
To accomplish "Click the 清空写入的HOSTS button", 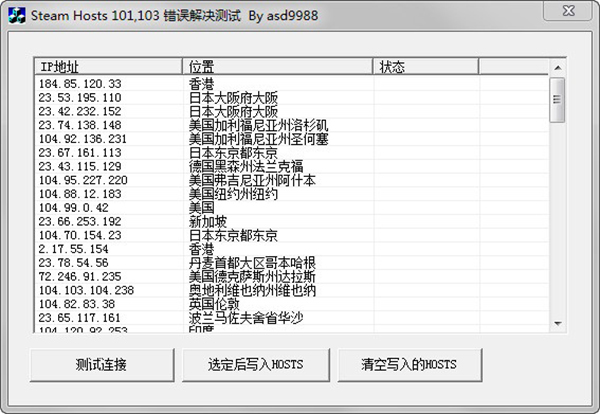I will pyautogui.click(x=409, y=365).
